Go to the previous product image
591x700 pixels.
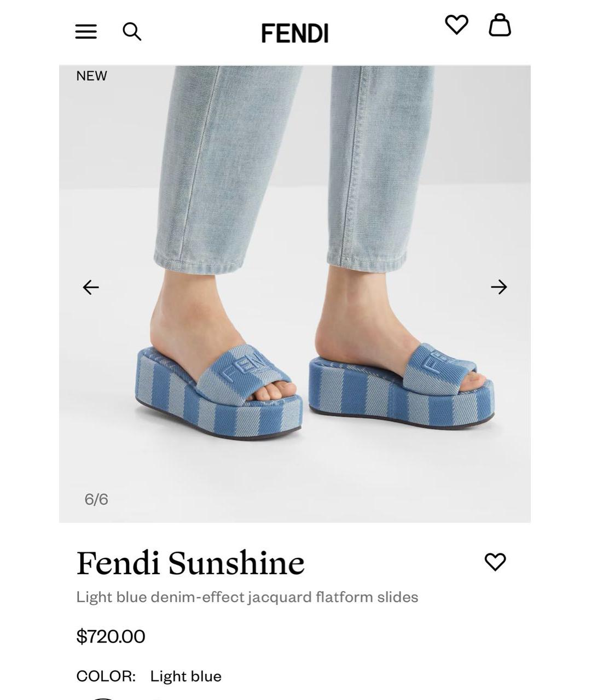(x=91, y=287)
